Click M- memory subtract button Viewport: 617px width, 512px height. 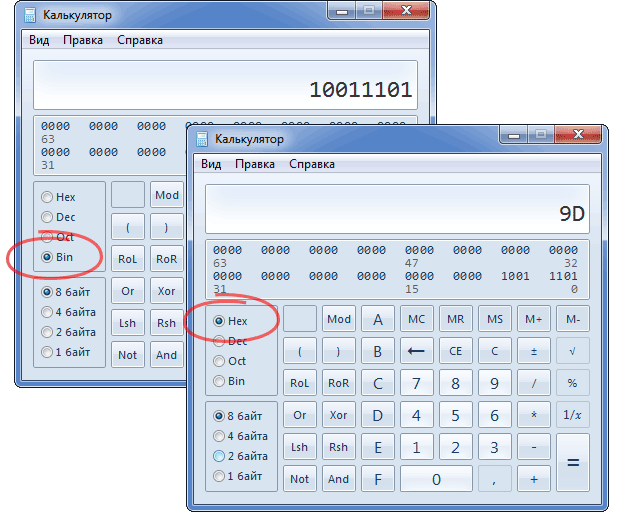(573, 319)
